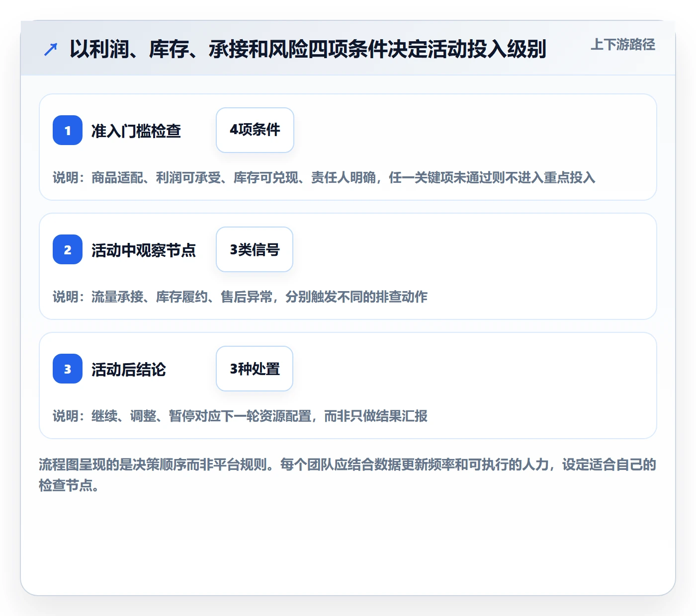Select the 活动后结论 step heading

[x=129, y=369]
